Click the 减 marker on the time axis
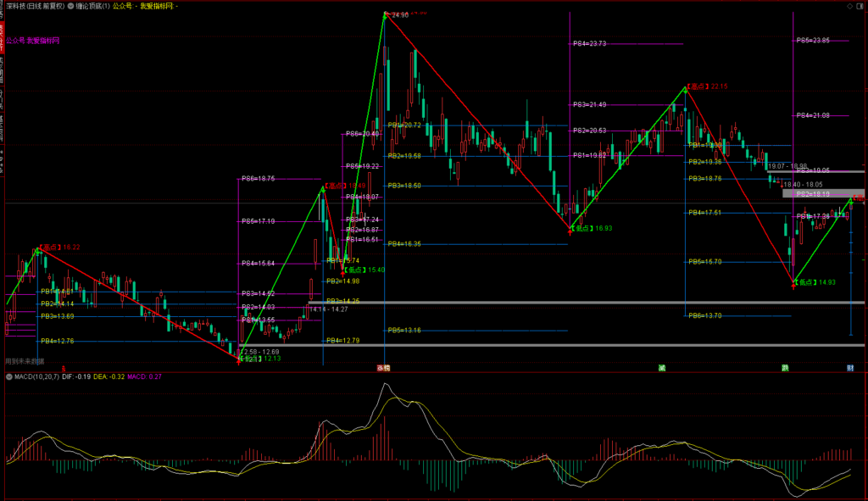The height and width of the screenshot is (501, 868). coord(661,368)
